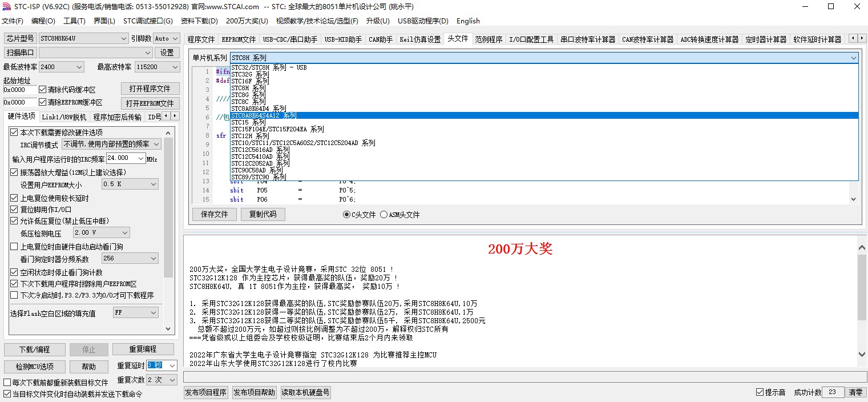Image resolution: width=868 pixels, height=402 pixels.
Task: Toggle 本次下载需要修改硬件选项 checkbox
Action: tap(14, 132)
